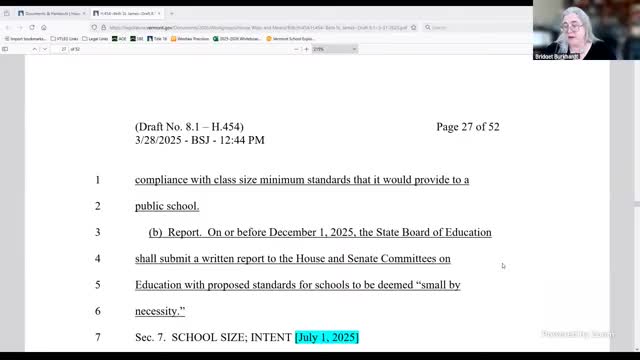Click the "public school." line

[167, 206]
